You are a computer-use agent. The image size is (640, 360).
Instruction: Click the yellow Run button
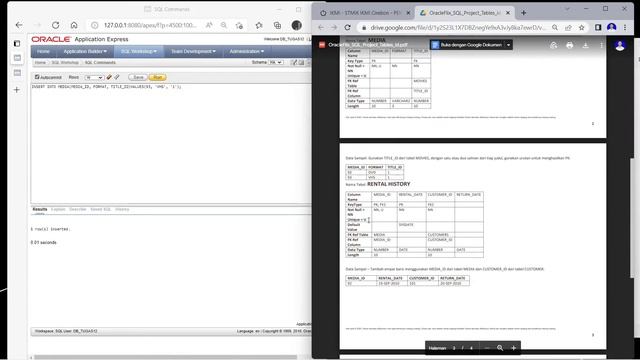pyautogui.click(x=158, y=77)
